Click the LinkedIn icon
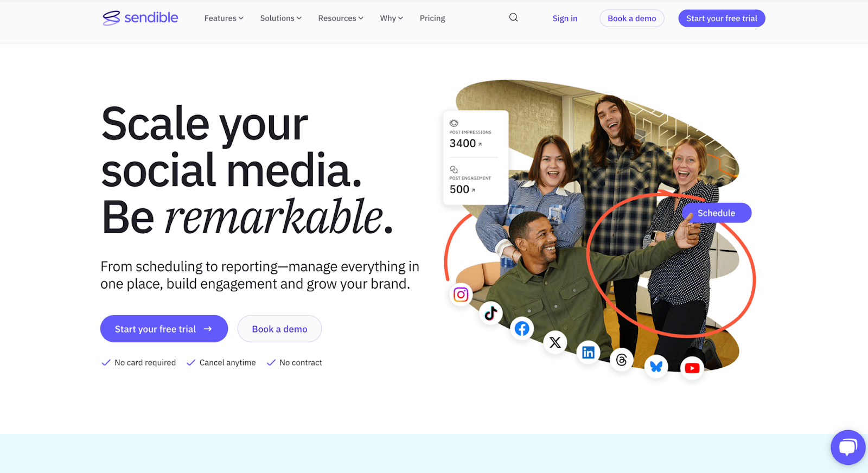This screenshot has height=473, width=868. click(x=588, y=353)
